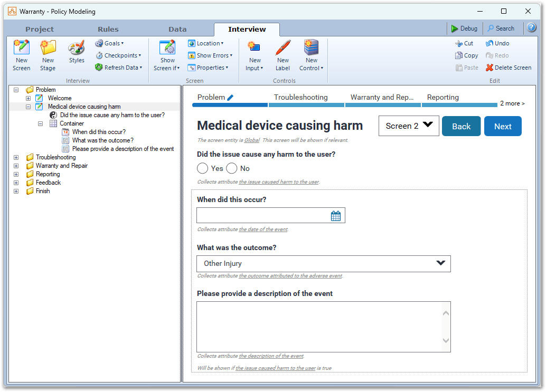Image resolution: width=546 pixels, height=392 pixels.
Task: Undo the last change
Action: (497, 43)
